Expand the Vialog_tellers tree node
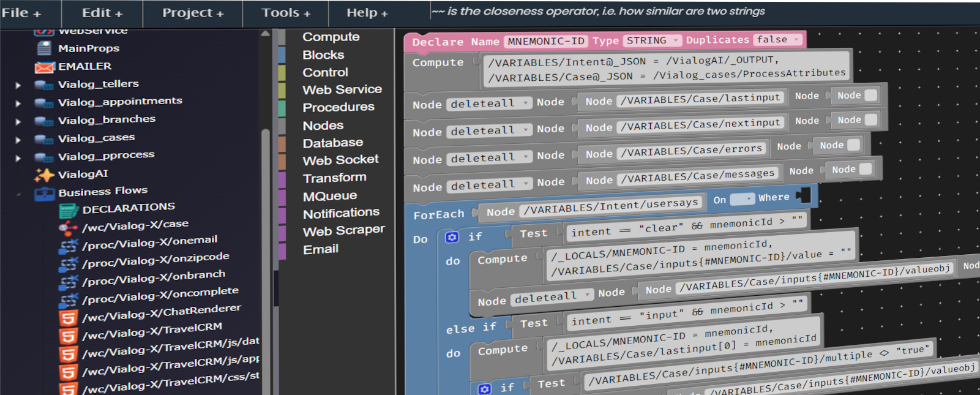Viewport: 980px width, 395px height. click(x=18, y=86)
